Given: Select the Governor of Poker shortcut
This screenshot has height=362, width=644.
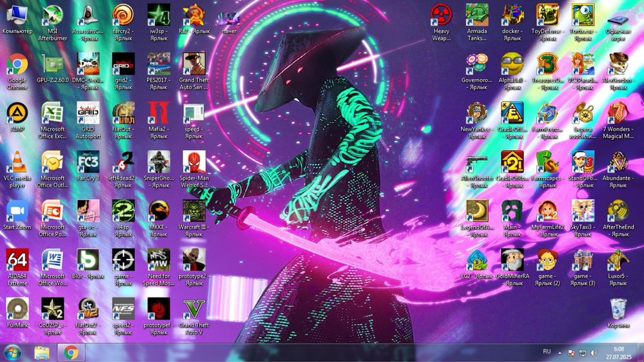Looking at the screenshot, I should [x=477, y=64].
